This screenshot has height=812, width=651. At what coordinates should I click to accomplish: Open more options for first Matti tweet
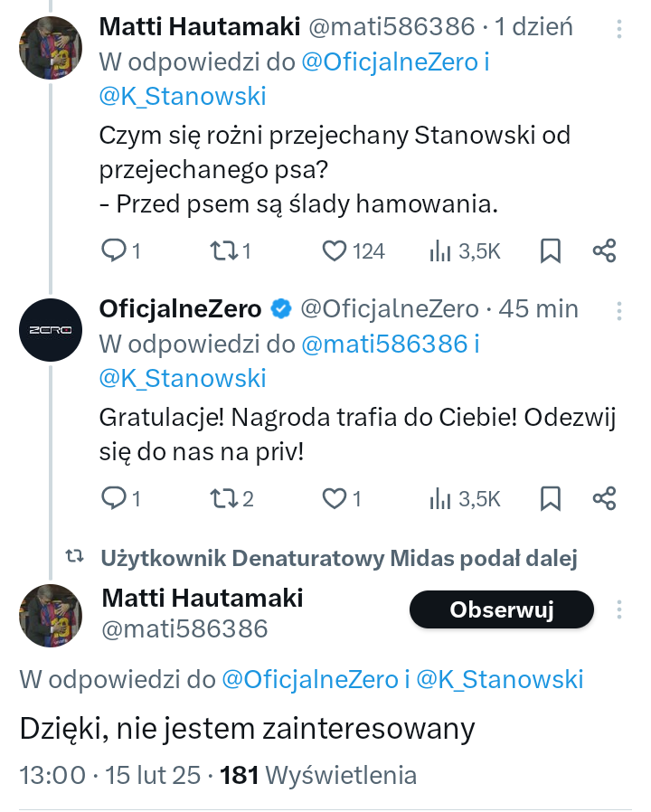619,29
